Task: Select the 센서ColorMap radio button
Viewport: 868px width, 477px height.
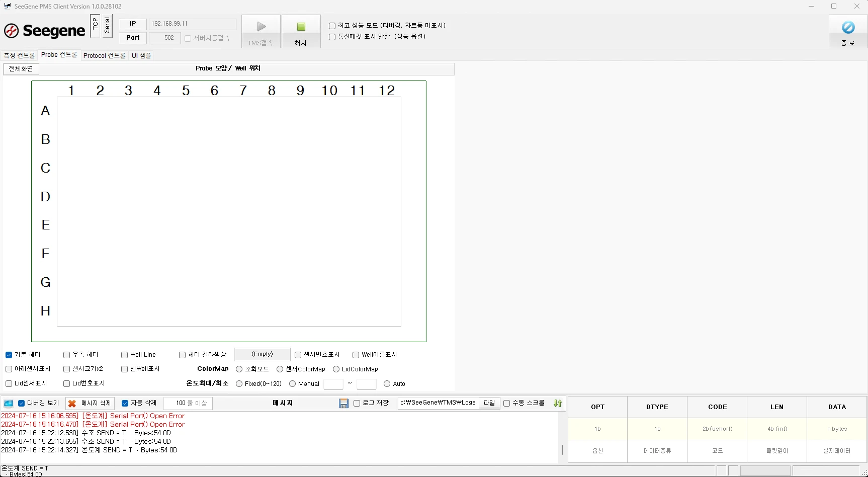Action: pos(280,369)
